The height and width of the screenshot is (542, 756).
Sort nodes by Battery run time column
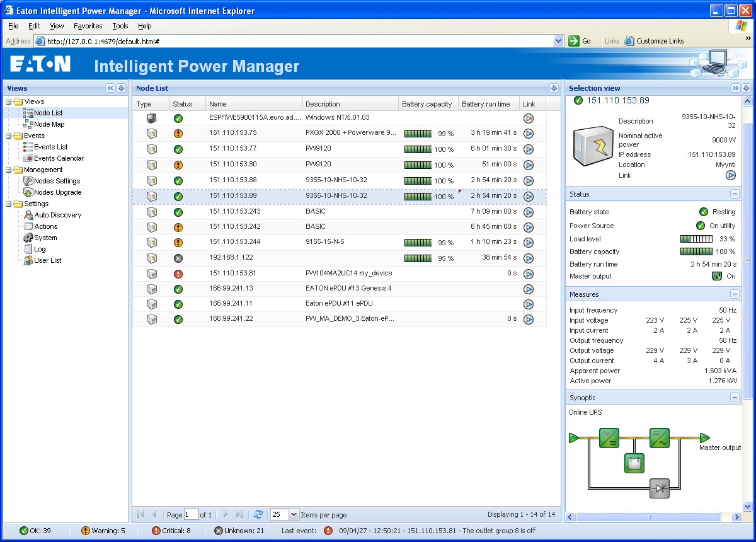[489, 104]
